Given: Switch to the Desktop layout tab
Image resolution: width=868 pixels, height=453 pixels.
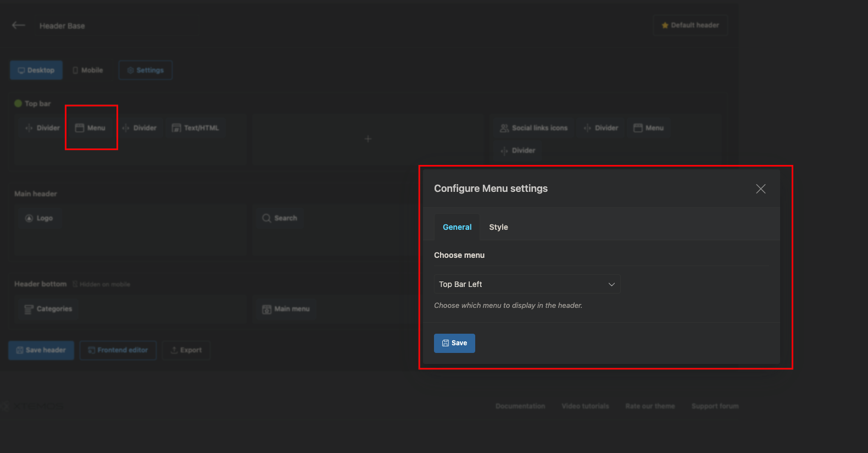Looking at the screenshot, I should tap(36, 70).
